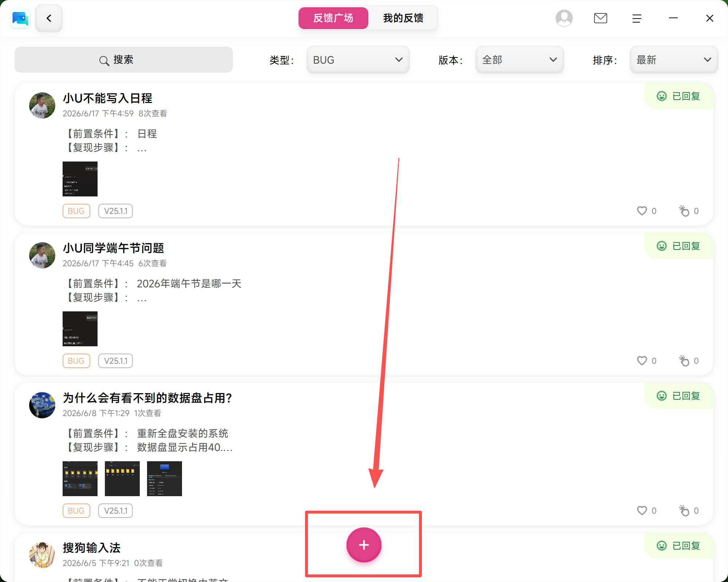This screenshot has width=728, height=582.
Task: Go back with the left arrow button
Action: (x=49, y=18)
